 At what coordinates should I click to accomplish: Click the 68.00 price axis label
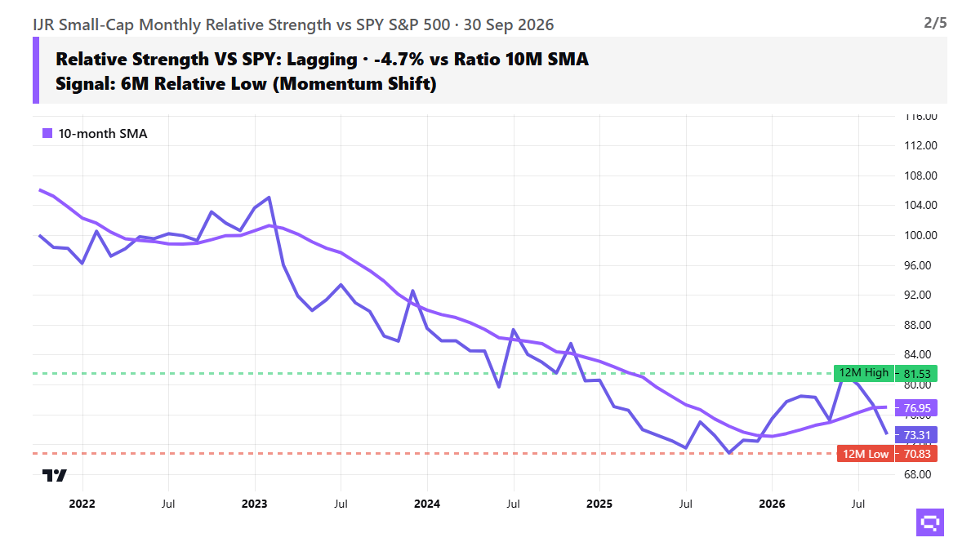[x=919, y=474]
